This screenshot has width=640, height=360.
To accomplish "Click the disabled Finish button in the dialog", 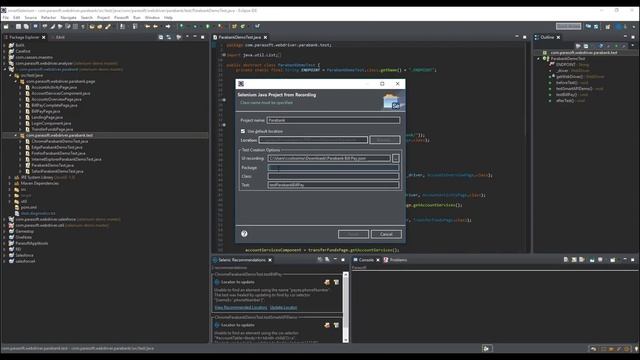I will [353, 234].
